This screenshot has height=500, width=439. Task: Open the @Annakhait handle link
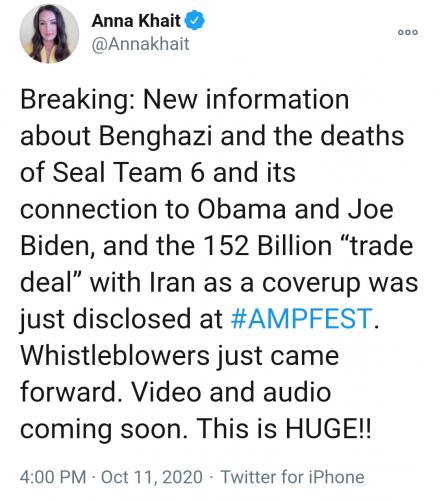coord(140,44)
